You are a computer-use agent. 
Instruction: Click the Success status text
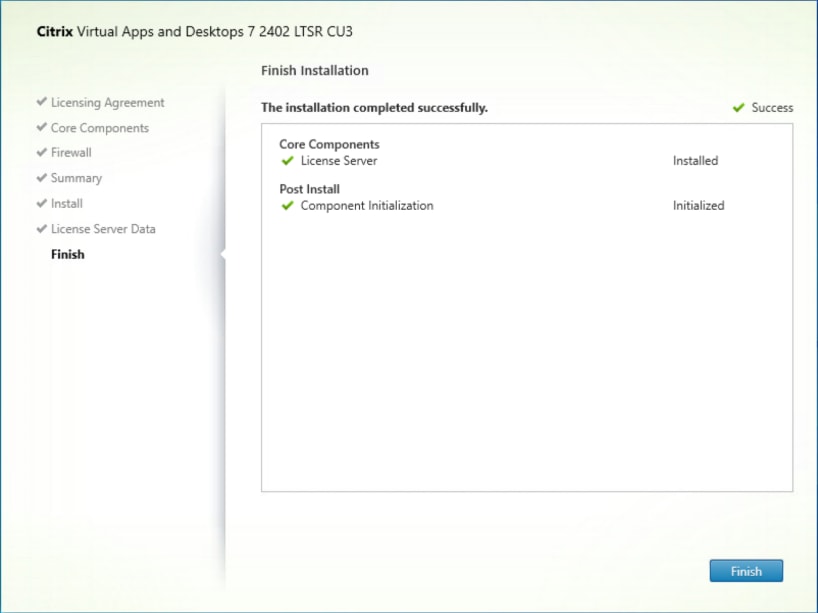(772, 108)
